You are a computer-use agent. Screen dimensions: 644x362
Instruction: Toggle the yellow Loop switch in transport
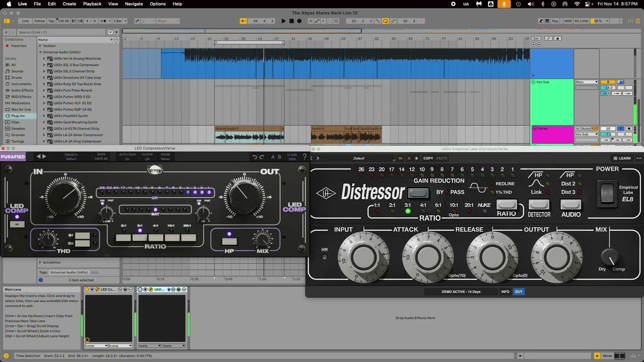click(385, 21)
